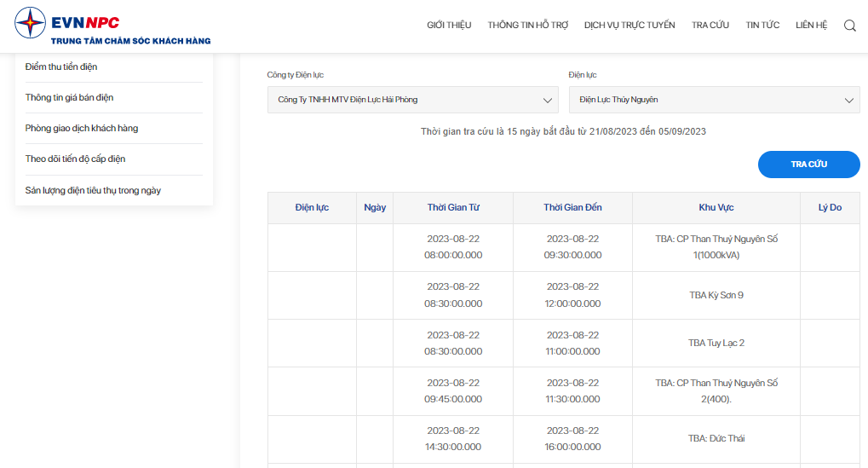This screenshot has width=868, height=468.
Task: Click the search magnifier icon in header
Action: pyautogui.click(x=850, y=26)
